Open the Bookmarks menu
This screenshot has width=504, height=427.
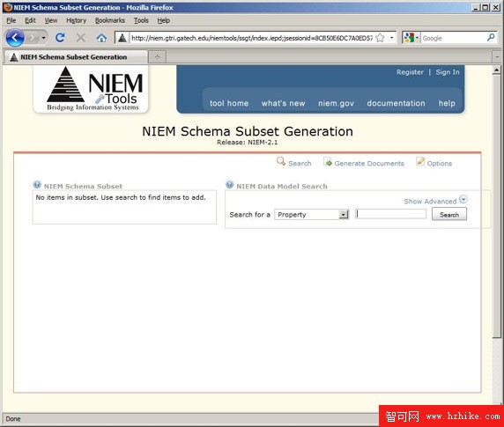(x=110, y=20)
